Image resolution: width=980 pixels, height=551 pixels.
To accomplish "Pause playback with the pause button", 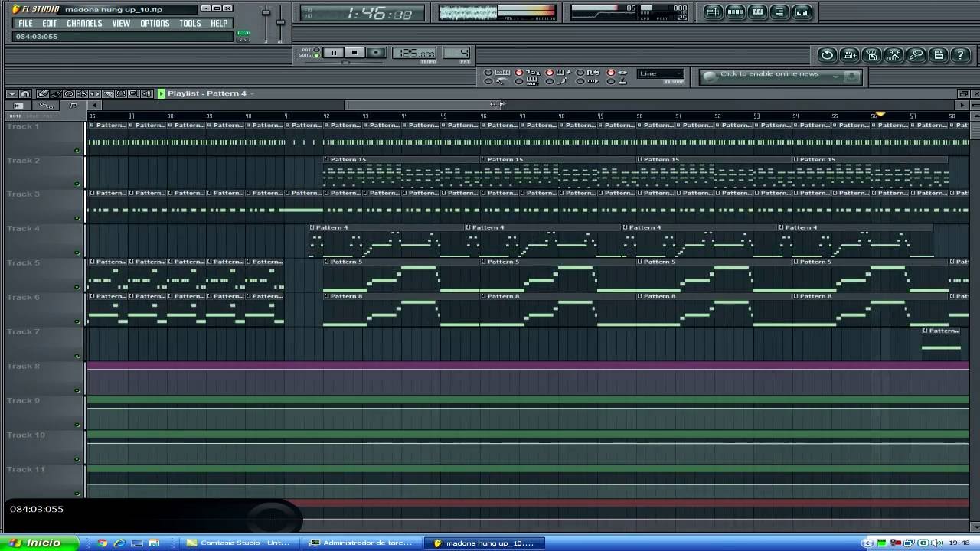I will pyautogui.click(x=333, y=53).
